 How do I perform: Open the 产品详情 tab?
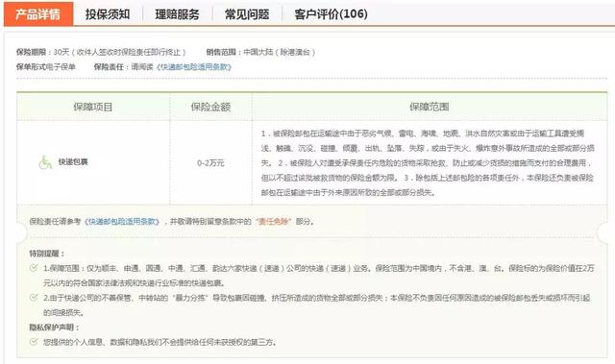tap(38, 14)
